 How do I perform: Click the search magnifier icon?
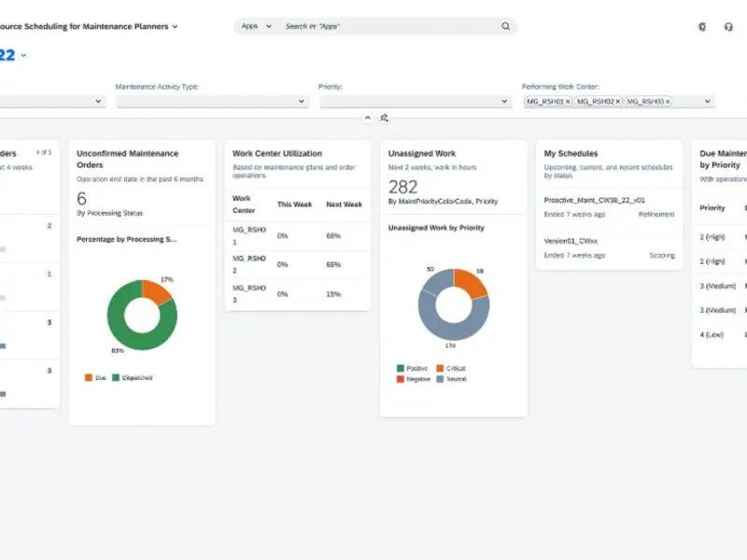[x=505, y=26]
